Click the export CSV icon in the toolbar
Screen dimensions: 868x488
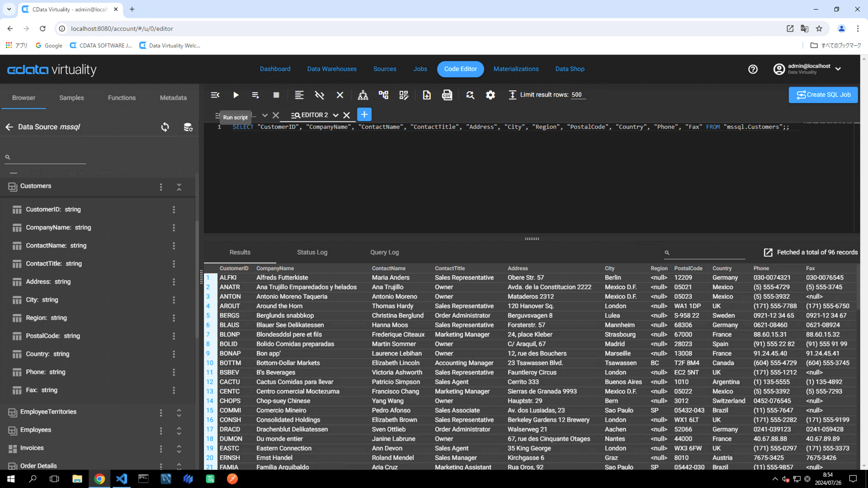coord(447,95)
